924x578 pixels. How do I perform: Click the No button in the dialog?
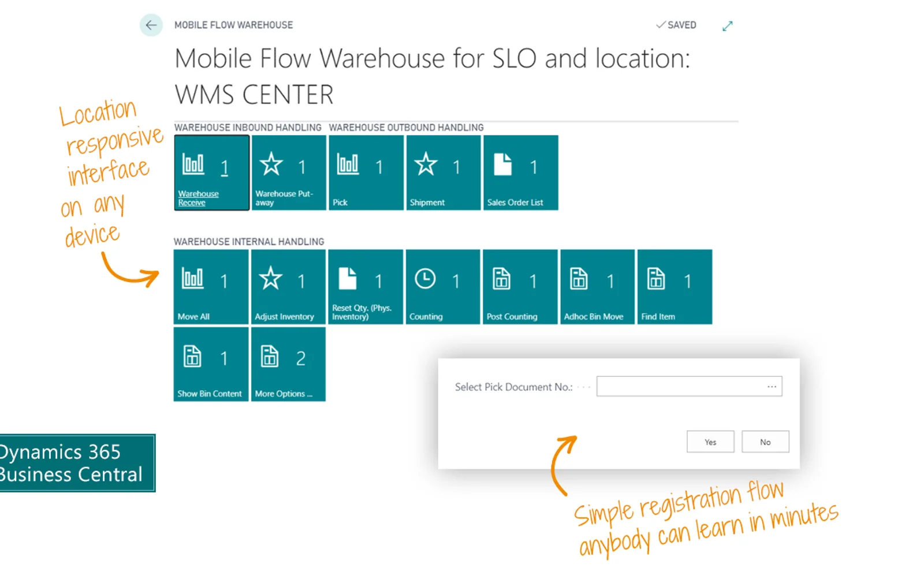click(765, 442)
